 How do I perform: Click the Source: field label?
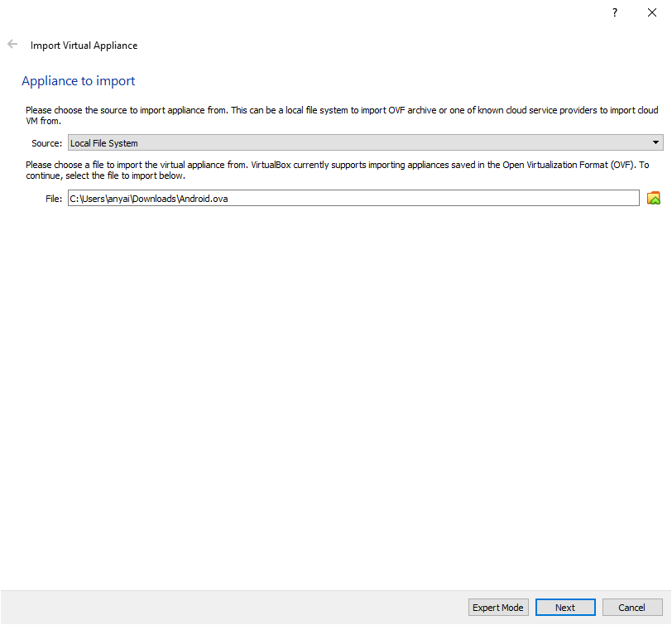pos(46,143)
